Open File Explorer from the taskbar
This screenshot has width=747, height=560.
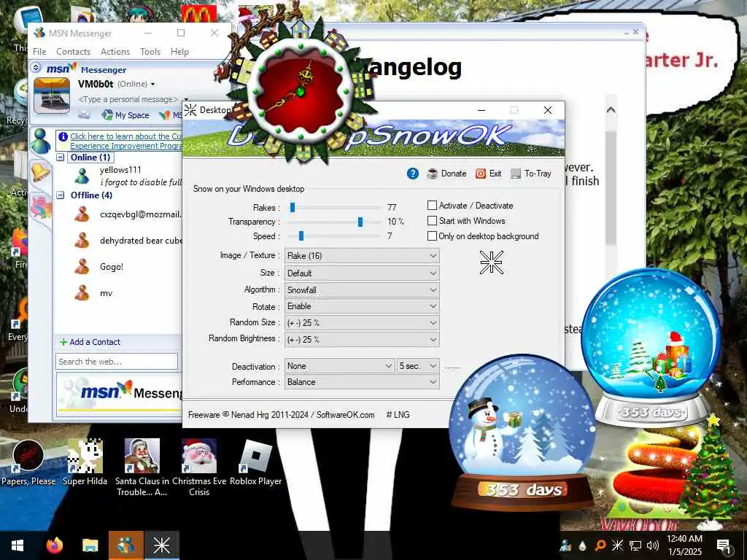pyautogui.click(x=90, y=545)
